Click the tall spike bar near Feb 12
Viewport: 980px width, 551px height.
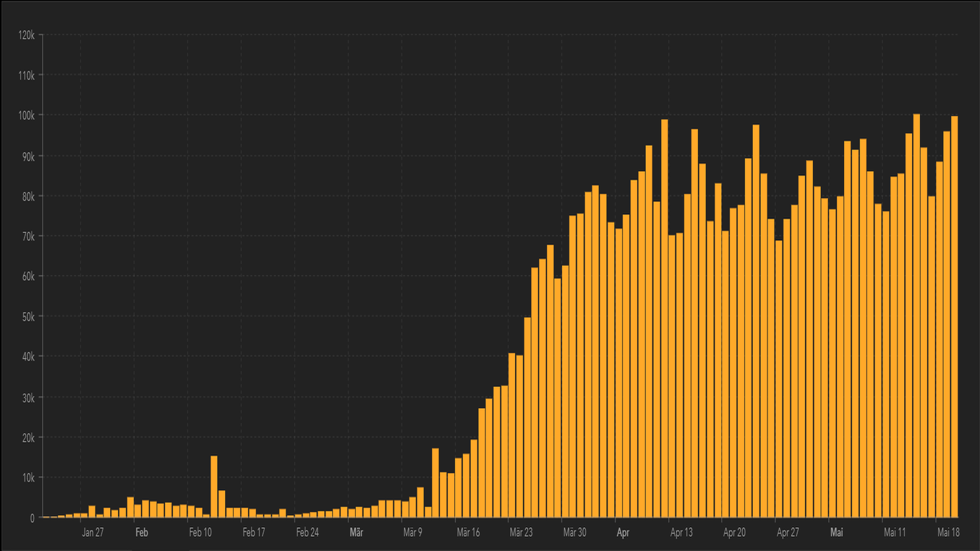pos(214,487)
